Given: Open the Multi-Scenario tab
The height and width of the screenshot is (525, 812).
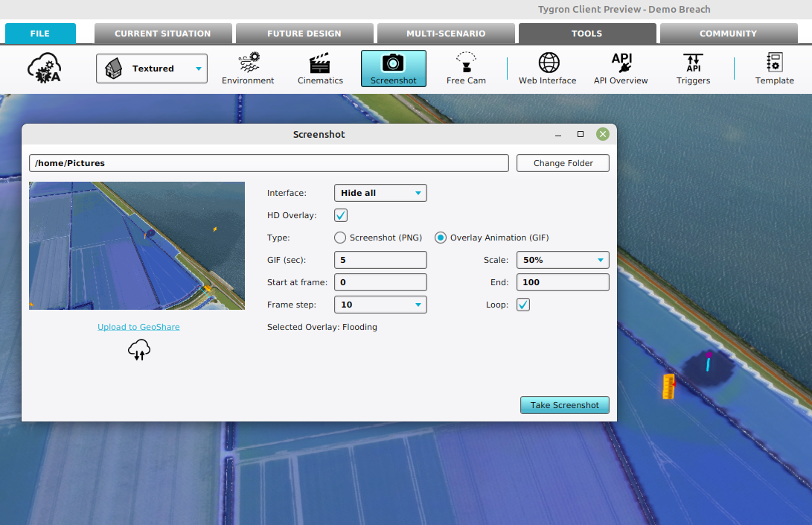Looking at the screenshot, I should [x=445, y=34].
